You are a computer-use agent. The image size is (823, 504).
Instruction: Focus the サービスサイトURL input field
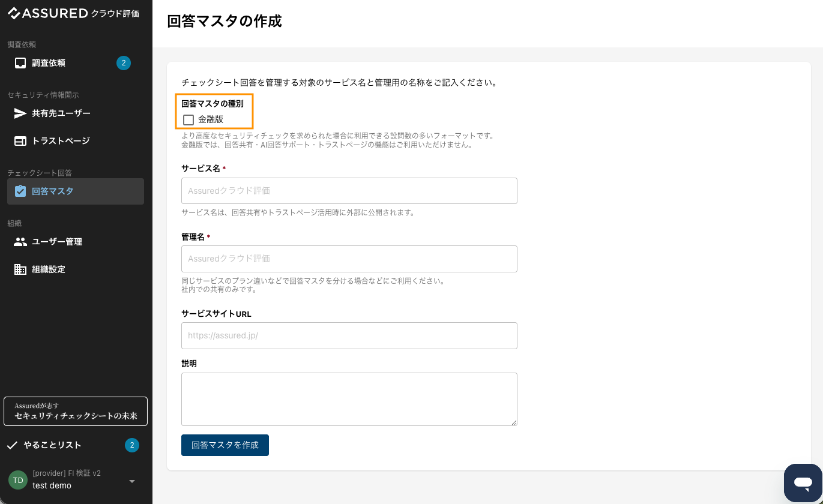click(349, 335)
